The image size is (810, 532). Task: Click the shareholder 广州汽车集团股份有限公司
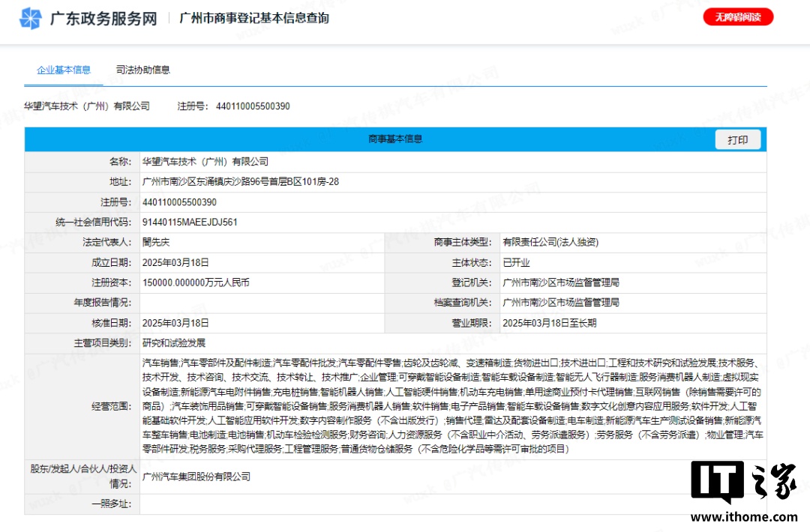coord(196,477)
